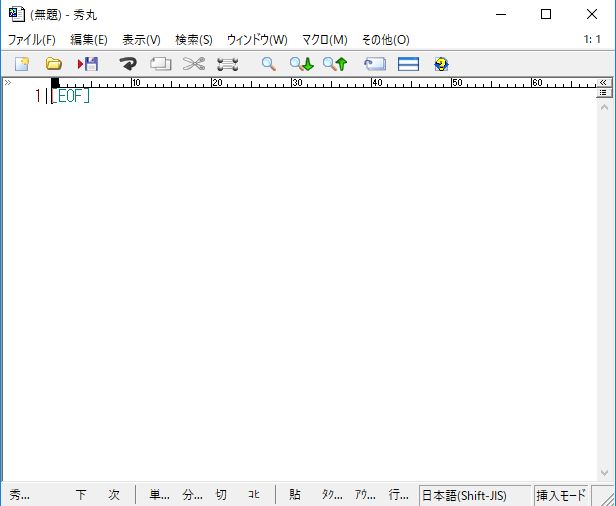Click the New file toolbar icon
This screenshot has width=616, height=506.
(x=22, y=64)
